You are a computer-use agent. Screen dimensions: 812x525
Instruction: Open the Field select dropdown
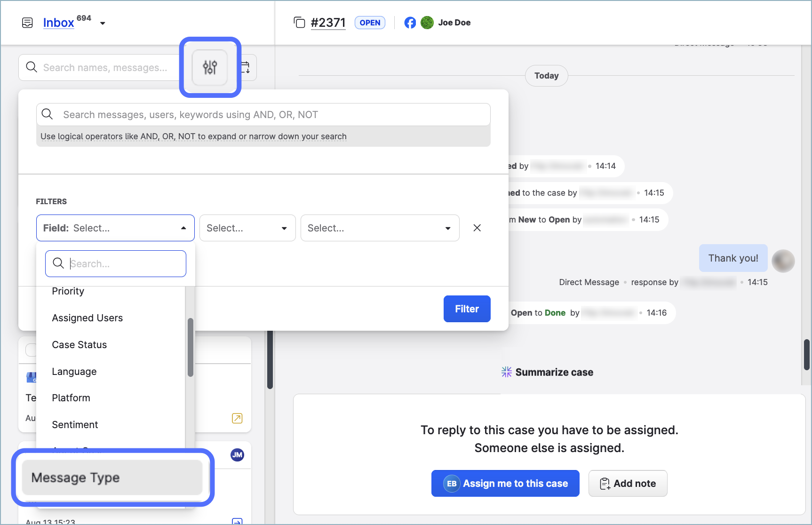pos(115,228)
